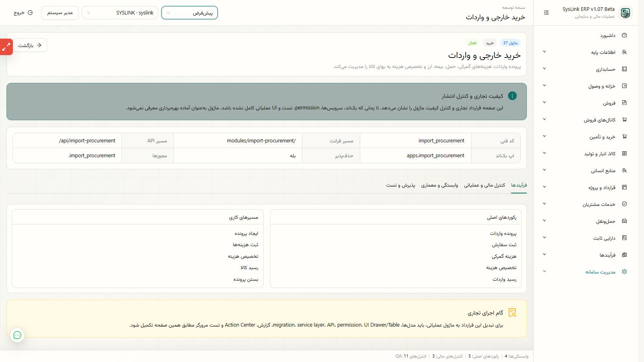Click ایجاد پرونده workflow item
Screen dimensions: 644x362
click(x=246, y=234)
